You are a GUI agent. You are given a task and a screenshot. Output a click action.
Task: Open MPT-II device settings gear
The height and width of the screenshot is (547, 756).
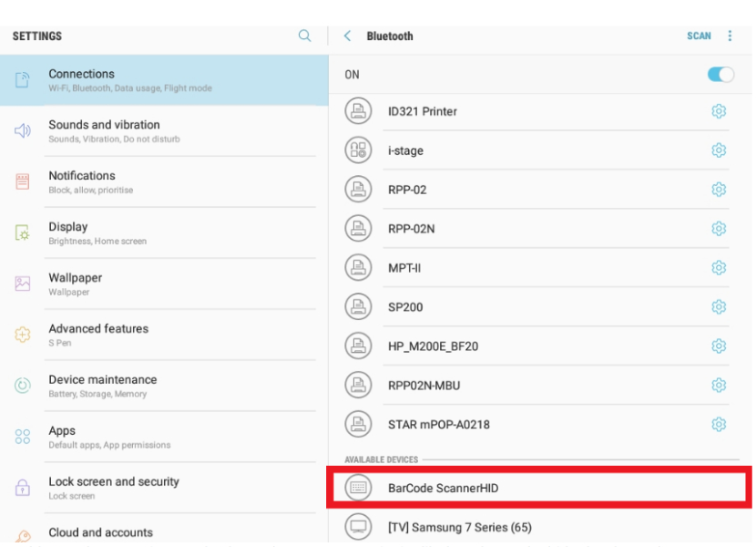[718, 268]
